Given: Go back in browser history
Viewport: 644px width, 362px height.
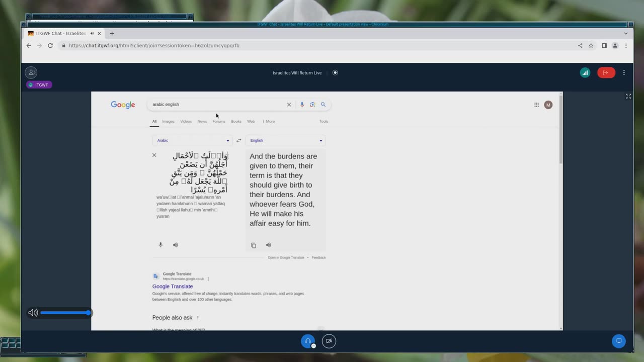Looking at the screenshot, I should 29,45.
